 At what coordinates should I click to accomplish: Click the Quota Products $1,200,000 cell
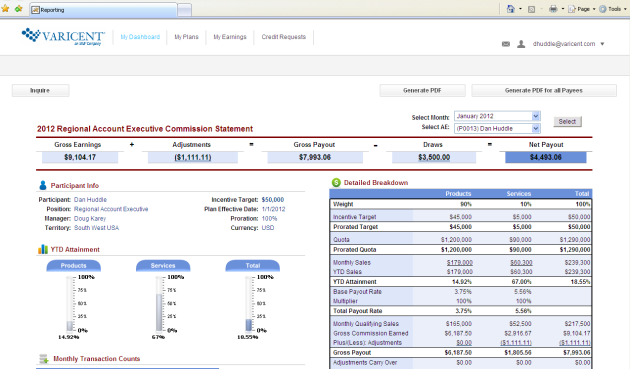pyautogui.click(x=456, y=240)
